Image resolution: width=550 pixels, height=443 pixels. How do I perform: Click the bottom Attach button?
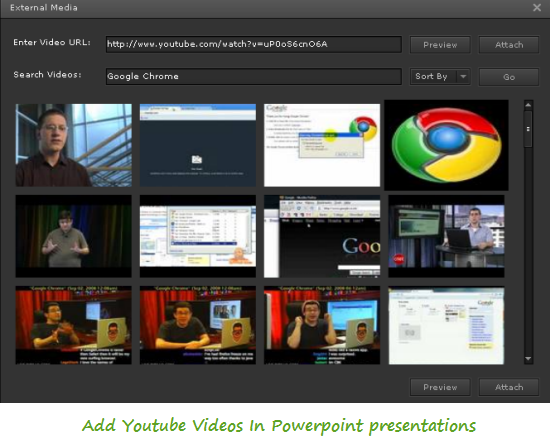(509, 387)
